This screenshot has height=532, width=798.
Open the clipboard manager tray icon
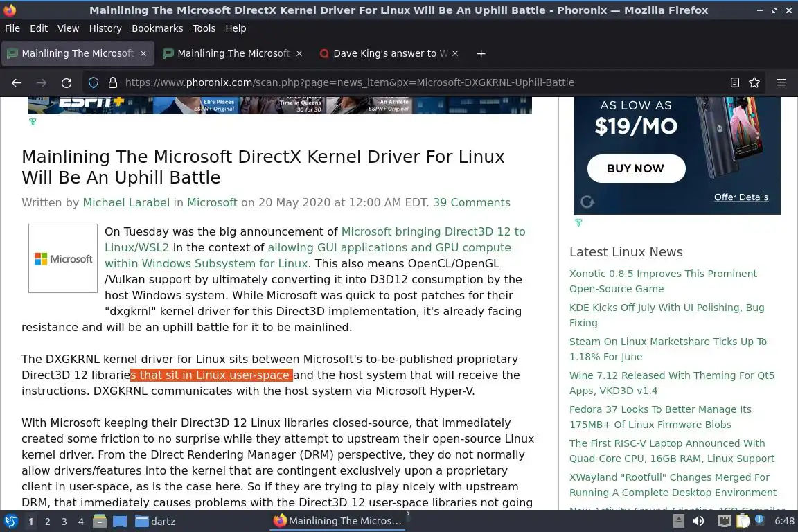pyautogui.click(x=743, y=521)
